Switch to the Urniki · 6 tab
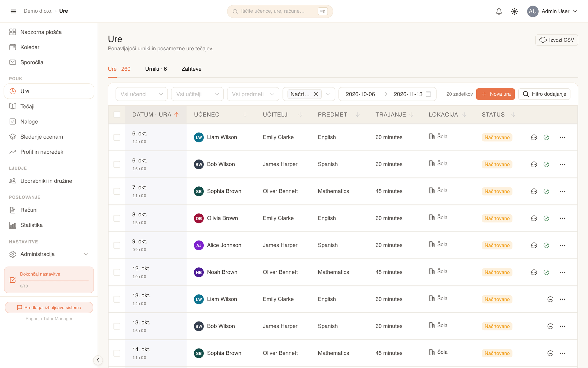The height and width of the screenshot is (368, 588). (x=156, y=69)
